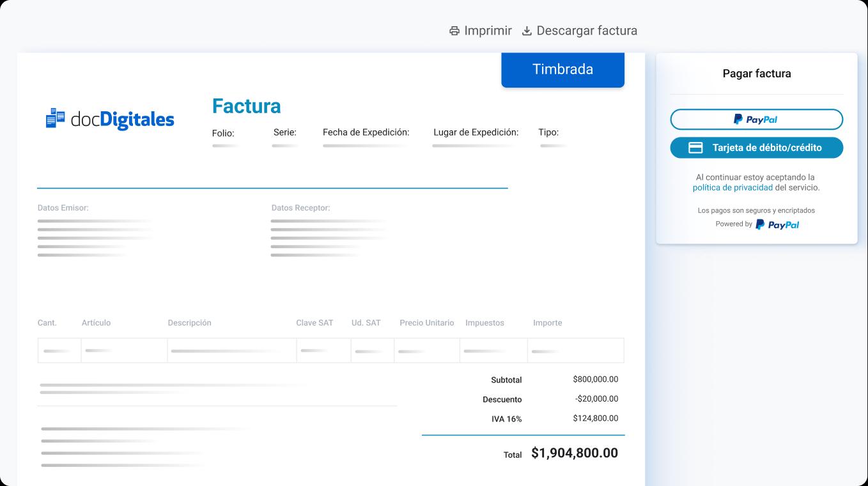Click the Precio Unitario column header

(x=427, y=323)
